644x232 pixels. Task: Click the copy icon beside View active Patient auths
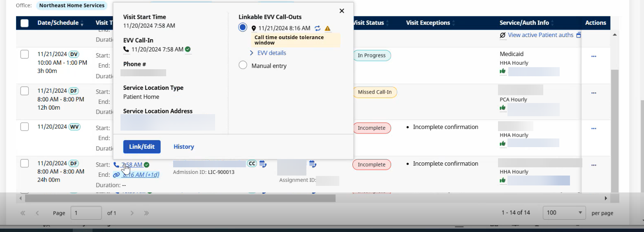pos(578,35)
